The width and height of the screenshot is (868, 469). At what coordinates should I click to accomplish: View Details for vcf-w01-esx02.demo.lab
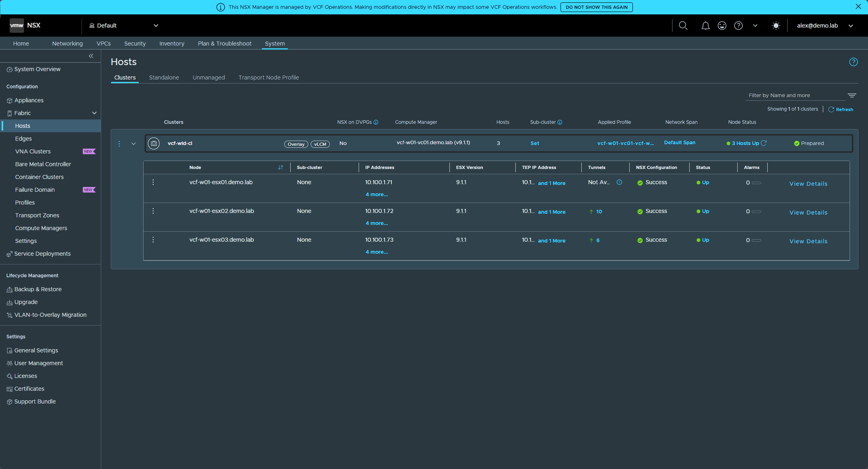808,213
